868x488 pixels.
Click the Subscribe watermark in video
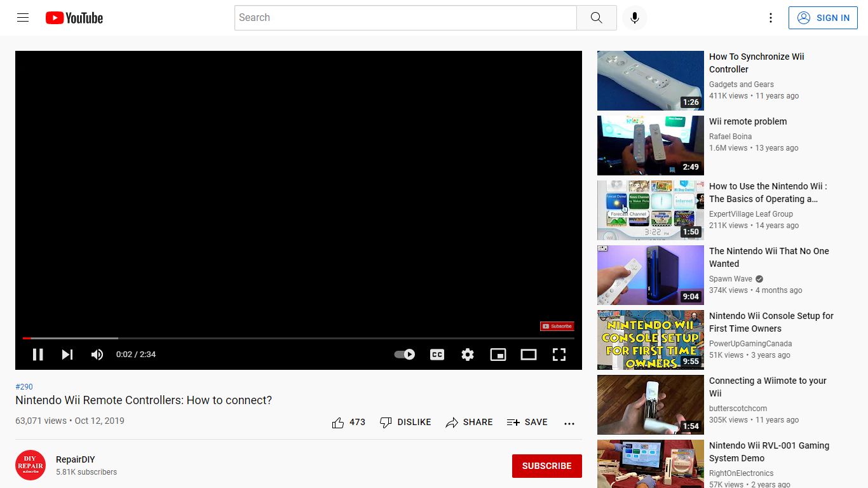click(x=557, y=326)
